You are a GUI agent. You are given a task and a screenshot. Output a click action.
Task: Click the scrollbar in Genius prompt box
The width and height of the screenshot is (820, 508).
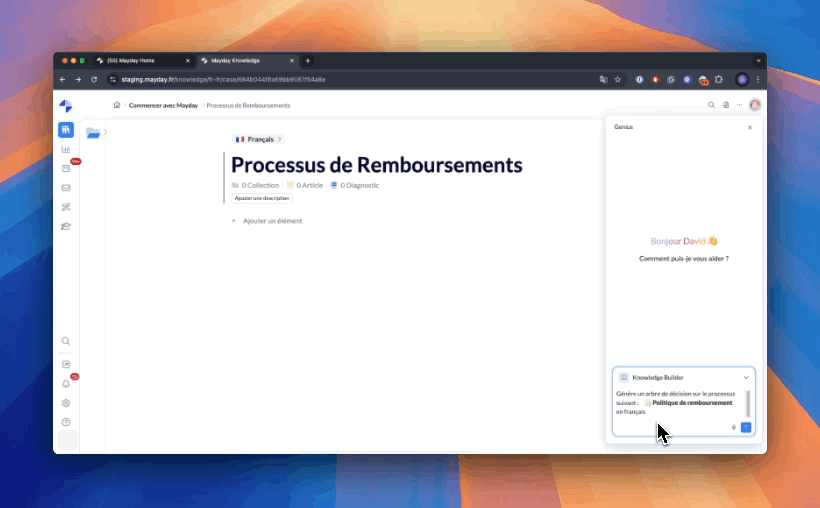[748, 404]
